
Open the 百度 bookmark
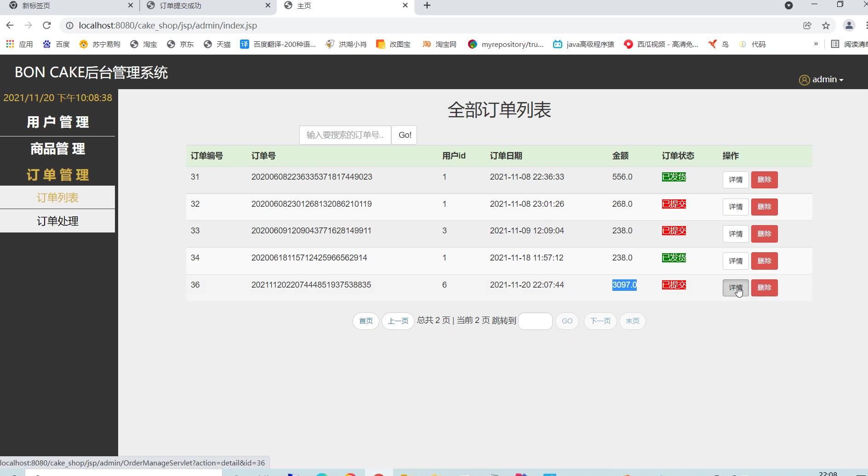[56, 44]
